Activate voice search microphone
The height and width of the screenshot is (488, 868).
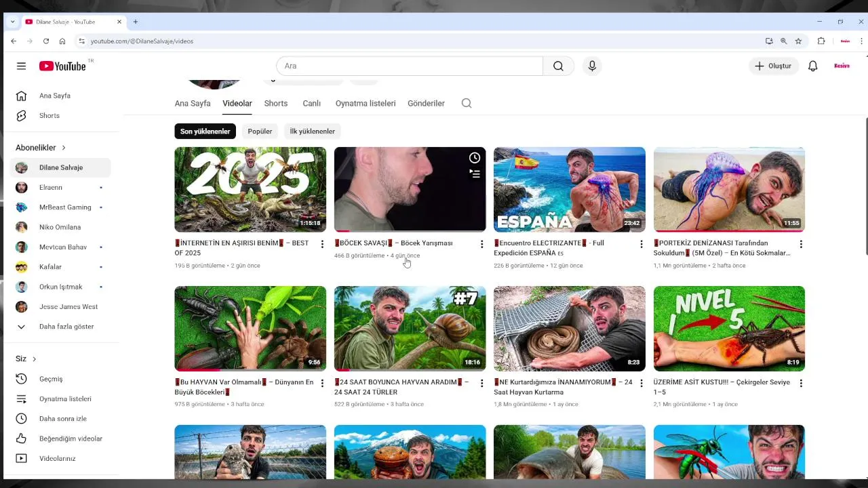[x=592, y=66]
